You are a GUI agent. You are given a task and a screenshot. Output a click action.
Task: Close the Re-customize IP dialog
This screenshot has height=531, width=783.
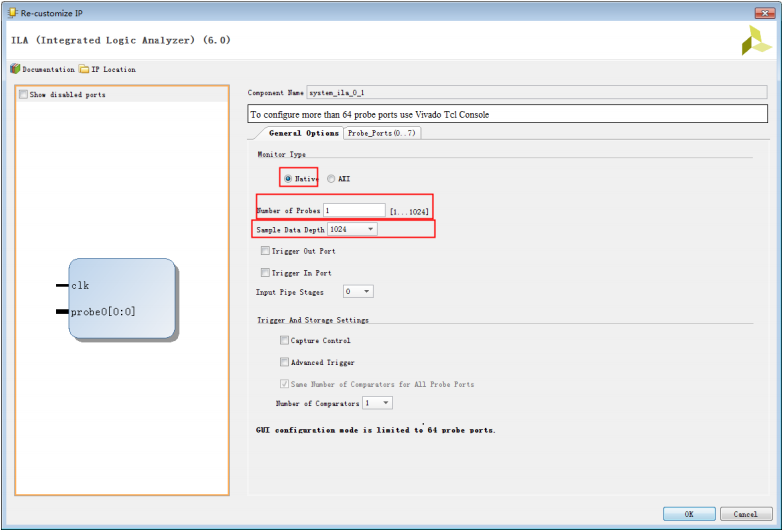tap(764, 13)
